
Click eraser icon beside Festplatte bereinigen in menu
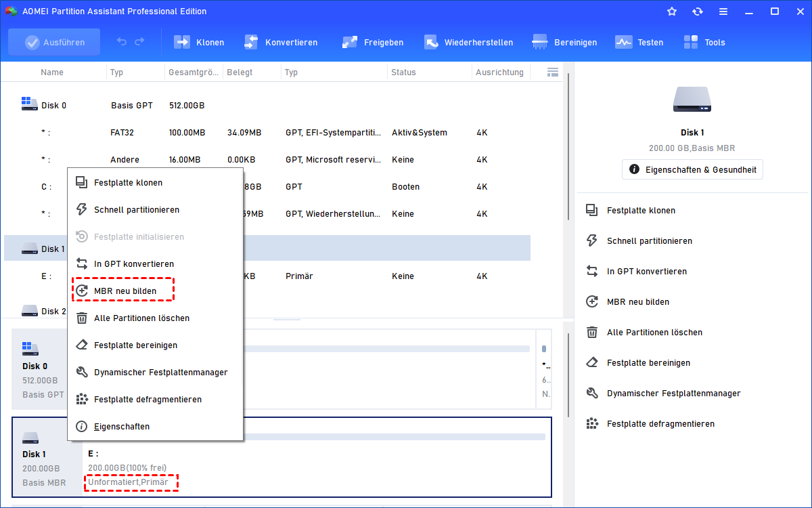pos(82,345)
